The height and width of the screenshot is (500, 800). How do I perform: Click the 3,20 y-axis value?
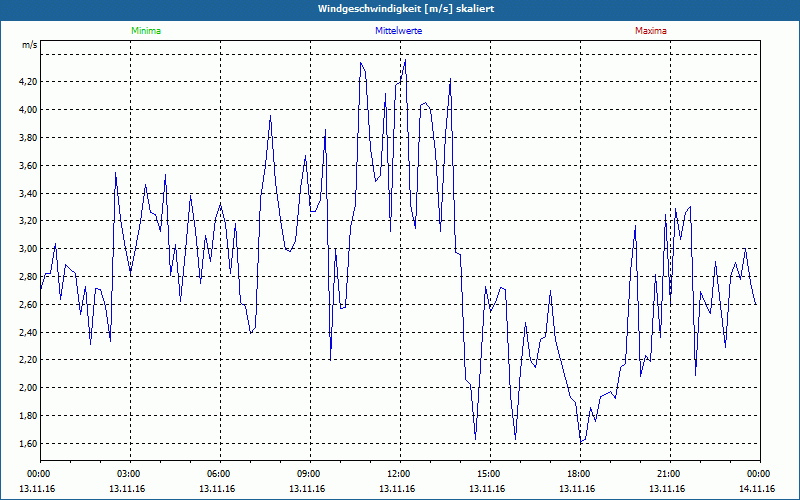(x=30, y=221)
